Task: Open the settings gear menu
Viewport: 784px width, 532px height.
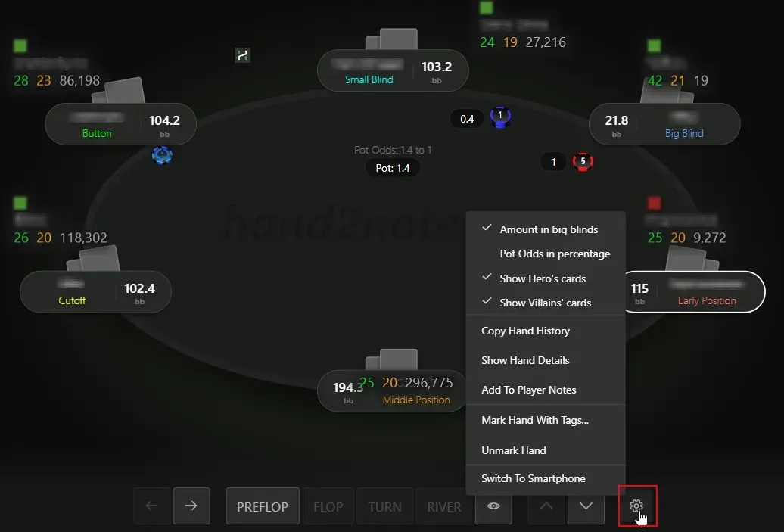Action: tap(637, 506)
